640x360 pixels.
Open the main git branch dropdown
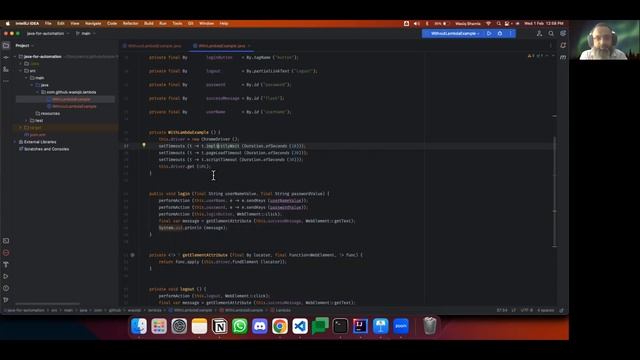pyautogui.click(x=85, y=33)
